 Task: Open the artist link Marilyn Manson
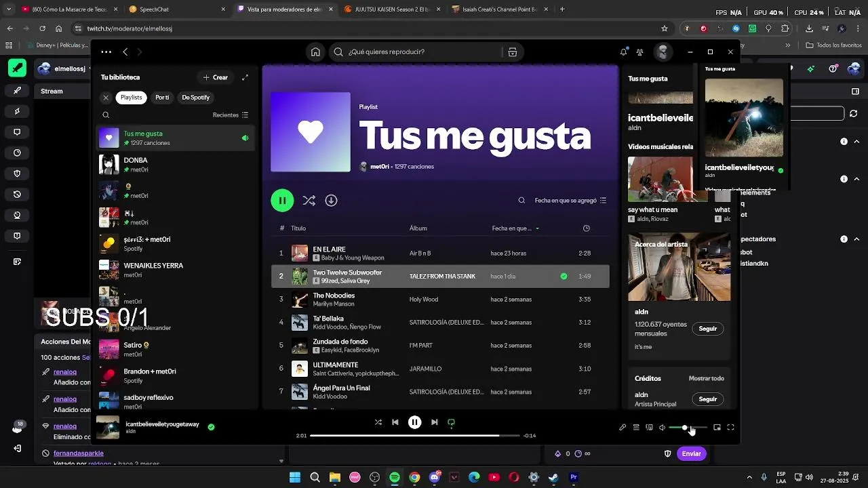(334, 304)
